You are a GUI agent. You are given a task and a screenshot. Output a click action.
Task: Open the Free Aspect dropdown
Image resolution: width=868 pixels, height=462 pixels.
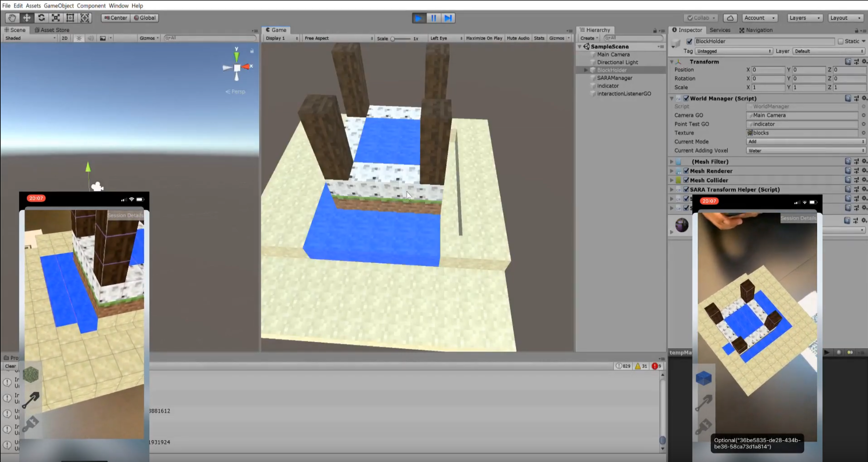338,38
